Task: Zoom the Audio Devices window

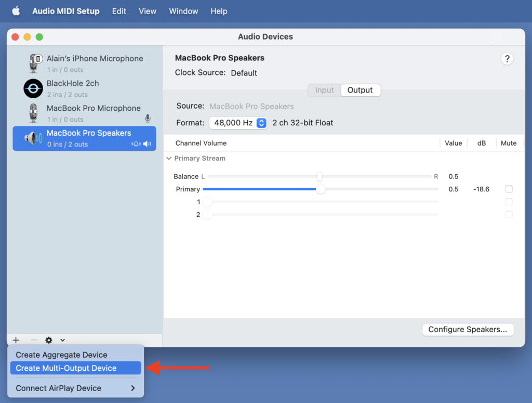Action: (39, 37)
